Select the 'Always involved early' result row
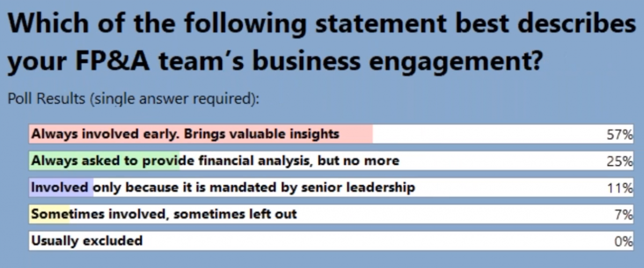This screenshot has width=644, height=268. [331, 134]
